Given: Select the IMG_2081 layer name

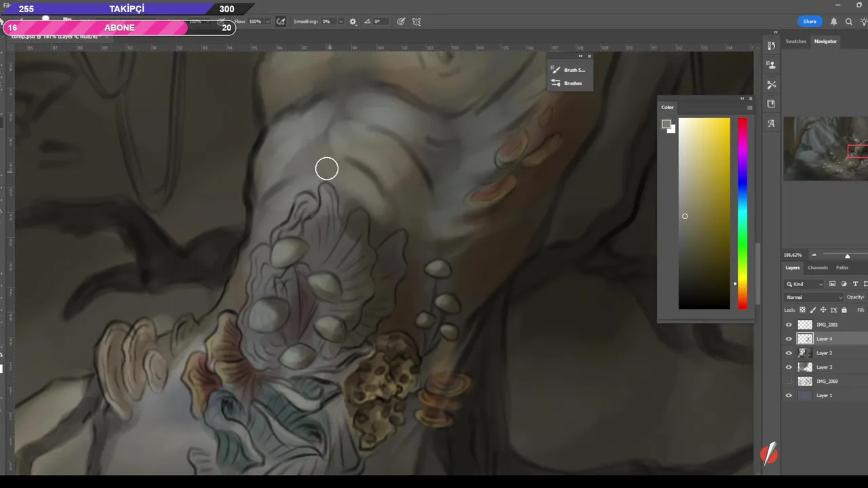Looking at the screenshot, I should pos(827,325).
